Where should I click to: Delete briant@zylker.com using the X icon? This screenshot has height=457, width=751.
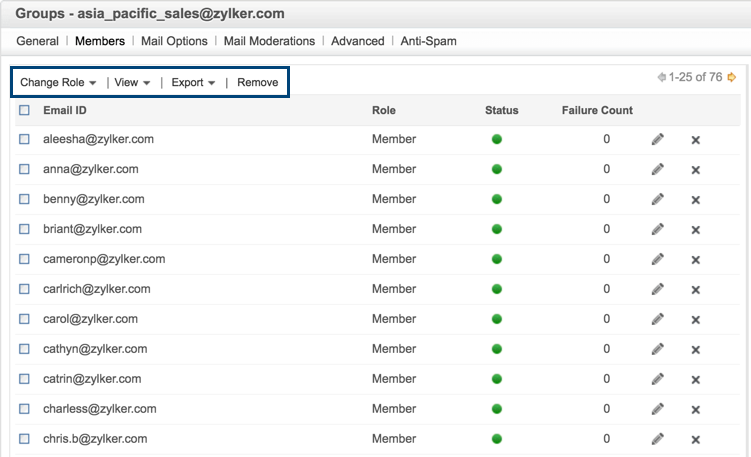(695, 230)
